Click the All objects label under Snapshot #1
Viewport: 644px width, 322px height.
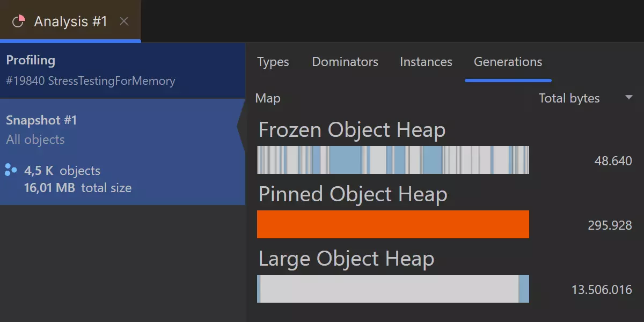point(35,140)
